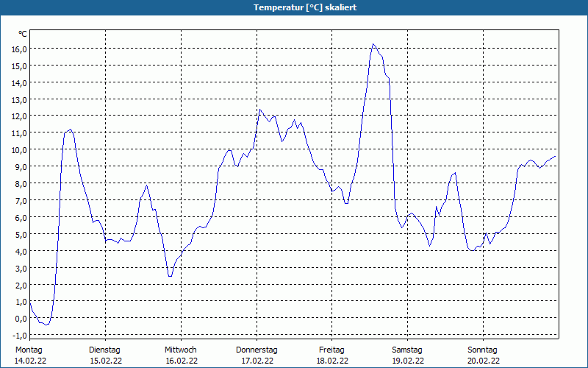The width and height of the screenshot is (588, 368).
Task: Click the 16,0 y-axis label
Action: 20,49
